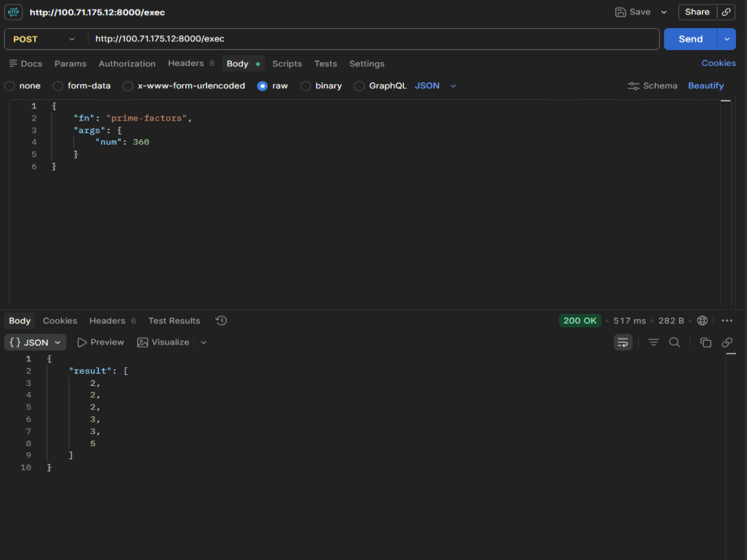Click the network globe icon

[702, 321]
